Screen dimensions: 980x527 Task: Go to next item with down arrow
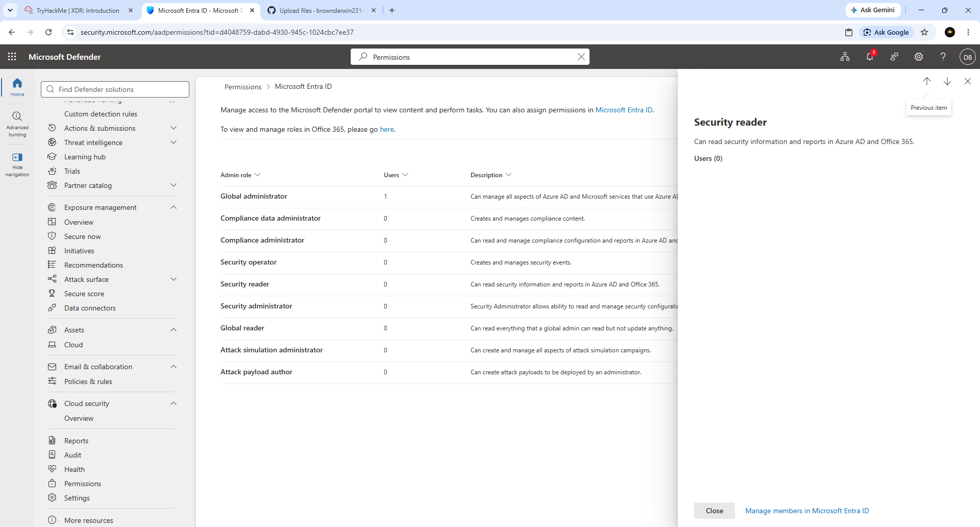pos(947,81)
